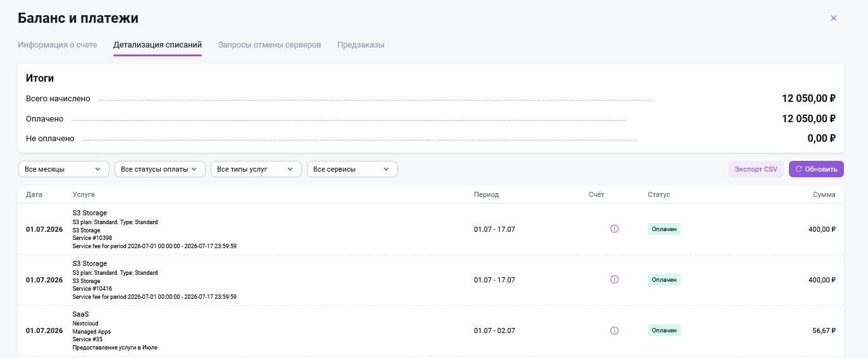Click Не оплачено label
Viewport: 868px width, 359px height.
[50, 138]
